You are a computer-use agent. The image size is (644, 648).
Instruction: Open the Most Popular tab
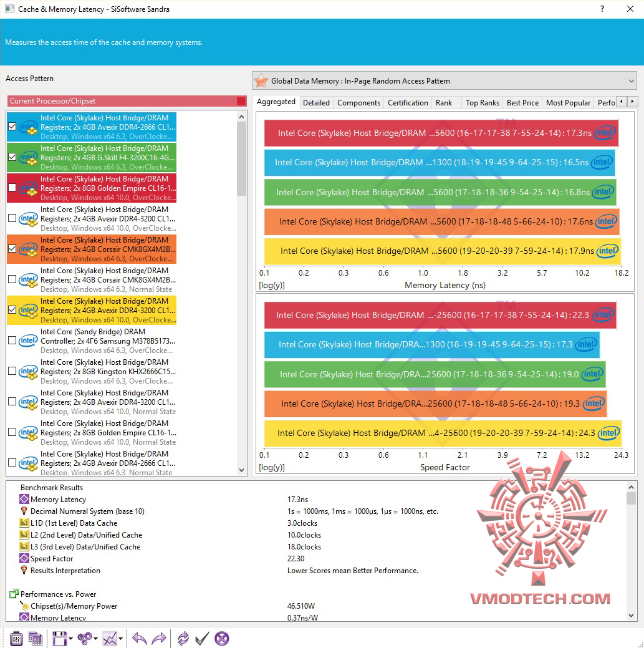pyautogui.click(x=568, y=102)
